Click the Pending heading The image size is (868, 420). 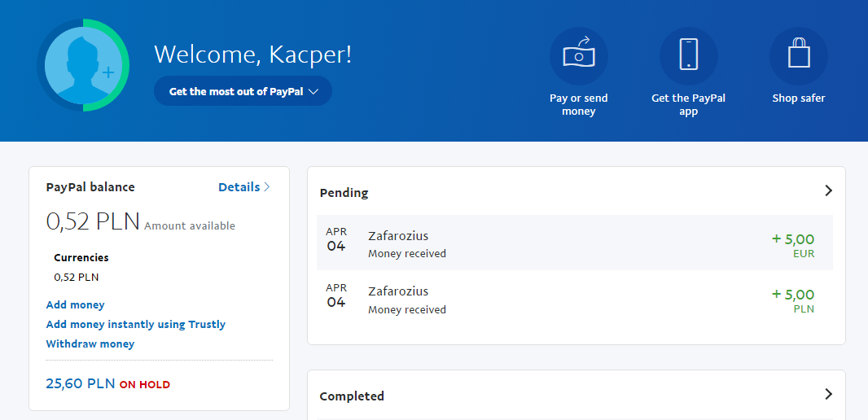coord(344,193)
